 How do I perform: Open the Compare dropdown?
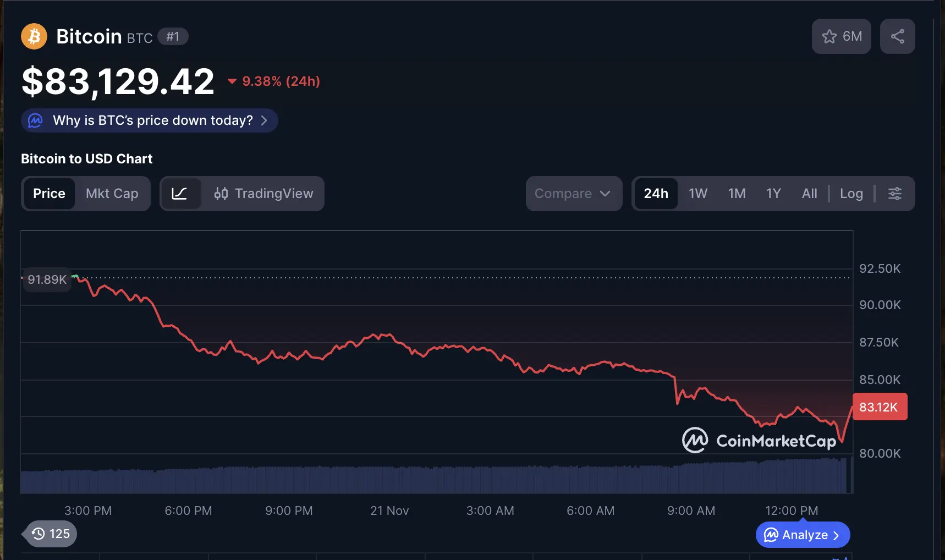[574, 194]
